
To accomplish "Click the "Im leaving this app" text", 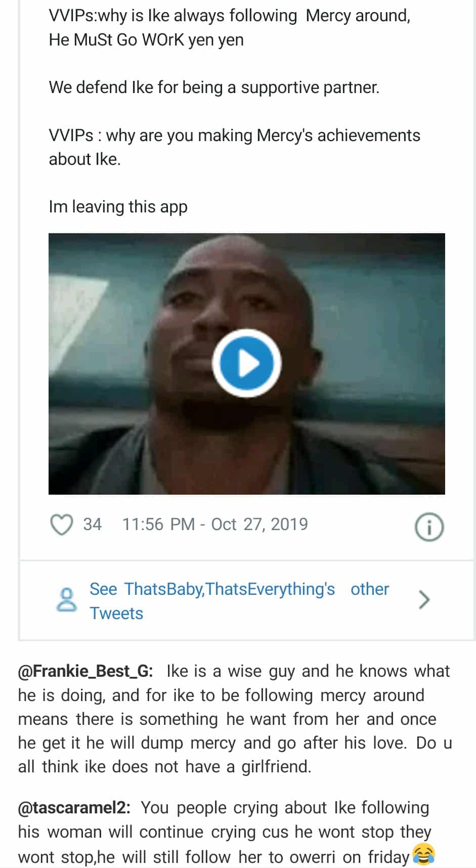I will click(x=118, y=207).
